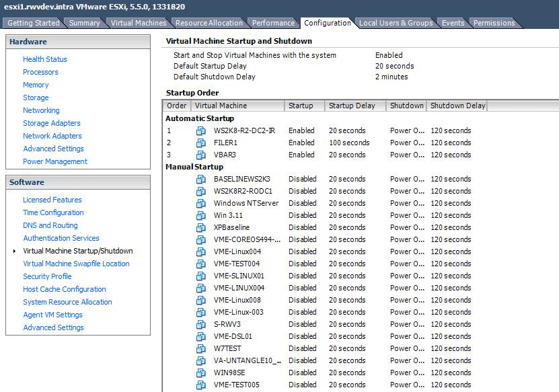Click the VM icon for S-RWV3
559x392 pixels.
(x=201, y=325)
